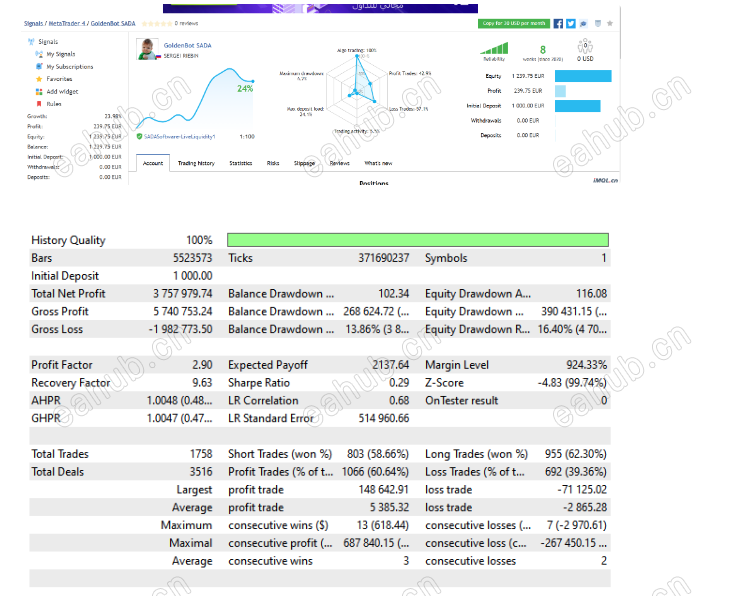Open the MetaTrader 4 breadcrumb link
Viewport: 749px width, 596px height.
pyautogui.click(x=66, y=23)
